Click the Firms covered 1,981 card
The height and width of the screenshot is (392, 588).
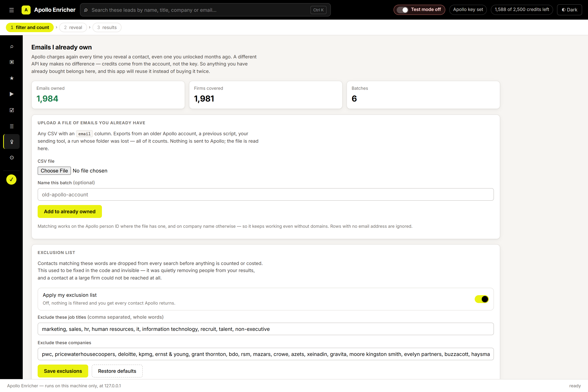click(x=266, y=95)
